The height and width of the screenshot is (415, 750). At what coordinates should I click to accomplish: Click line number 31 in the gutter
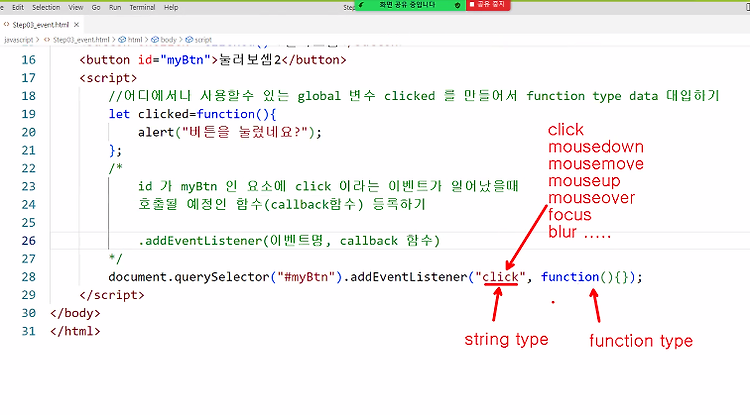pyautogui.click(x=29, y=331)
